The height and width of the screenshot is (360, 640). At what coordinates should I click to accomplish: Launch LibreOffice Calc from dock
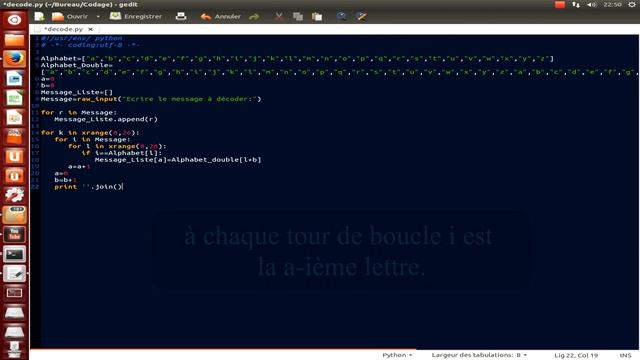coord(14,98)
